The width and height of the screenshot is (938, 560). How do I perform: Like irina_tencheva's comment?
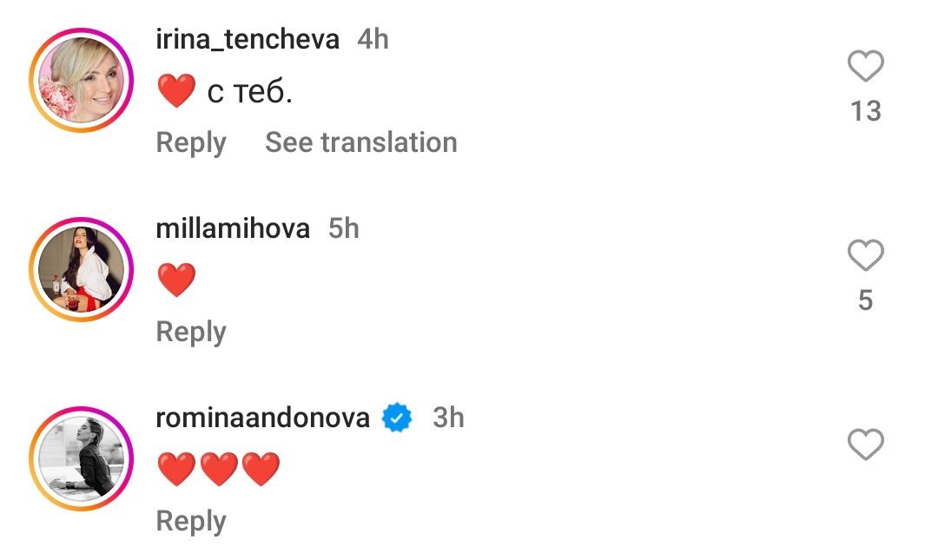tap(865, 67)
